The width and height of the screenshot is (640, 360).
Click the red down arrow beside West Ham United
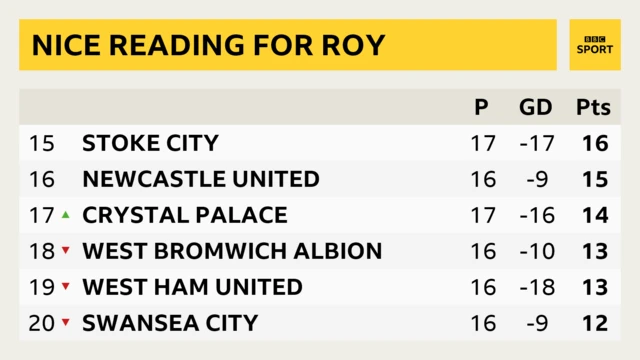coord(66,286)
